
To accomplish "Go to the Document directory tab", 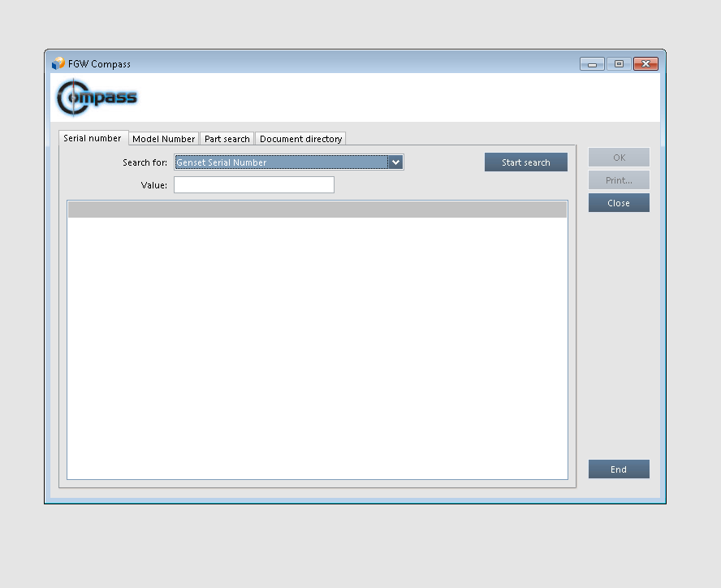I will point(300,139).
